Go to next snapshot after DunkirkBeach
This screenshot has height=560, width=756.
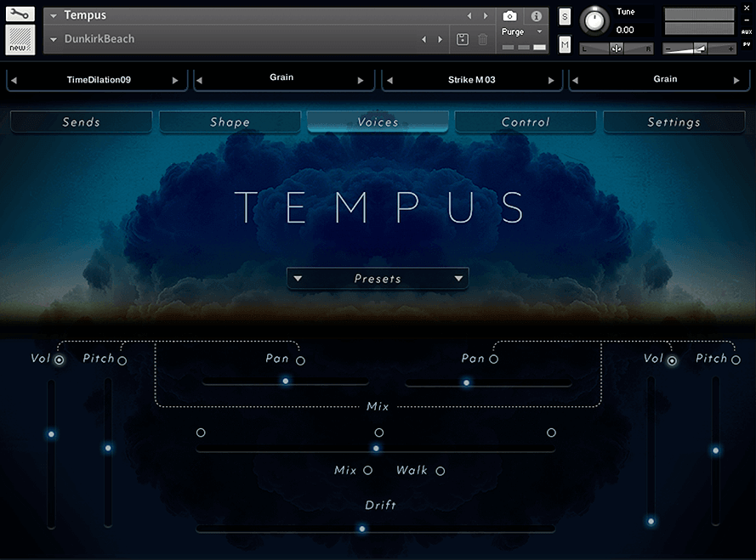click(x=441, y=39)
